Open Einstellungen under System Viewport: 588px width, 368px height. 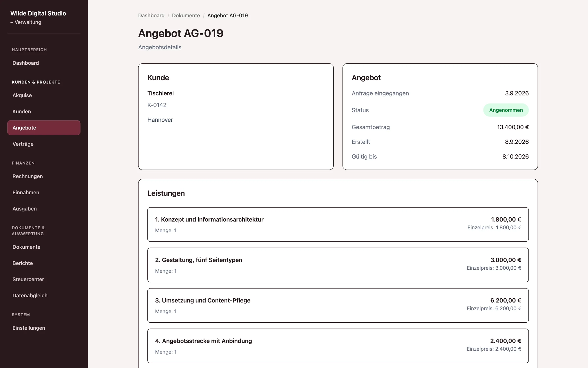click(x=44, y=328)
